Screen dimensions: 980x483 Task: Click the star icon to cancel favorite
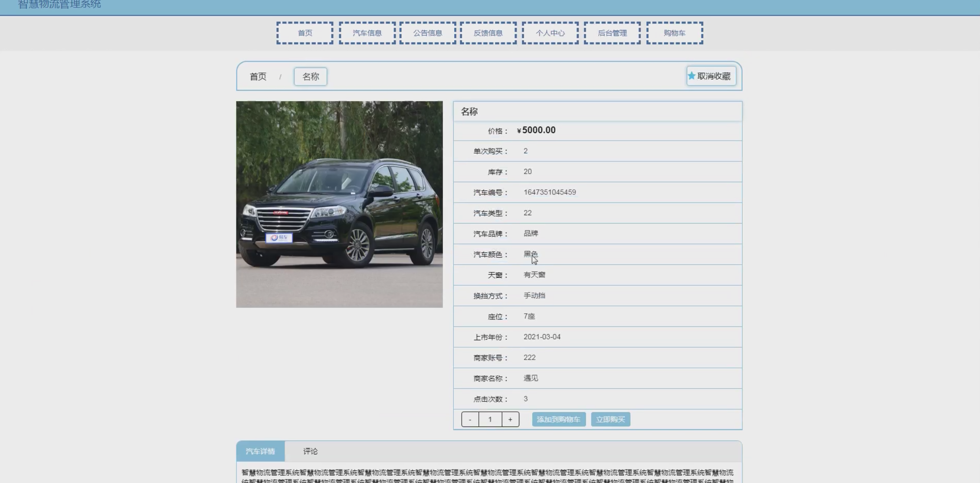(x=692, y=76)
